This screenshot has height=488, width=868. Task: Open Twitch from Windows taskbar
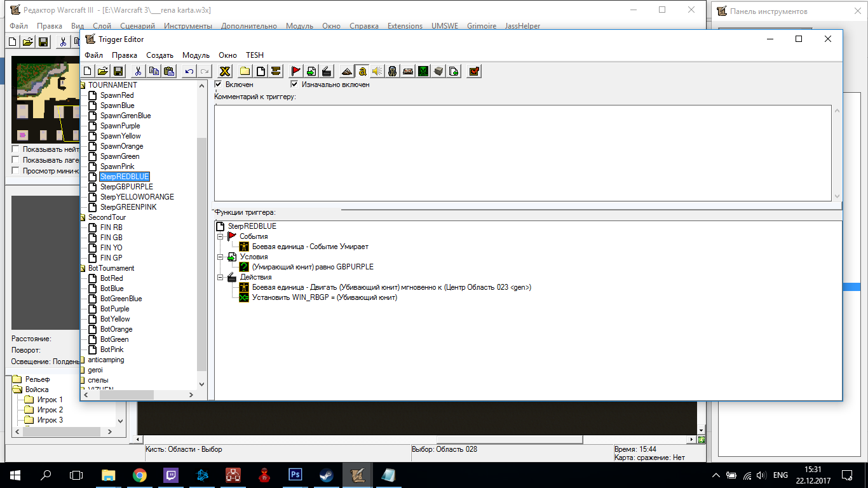(x=171, y=475)
